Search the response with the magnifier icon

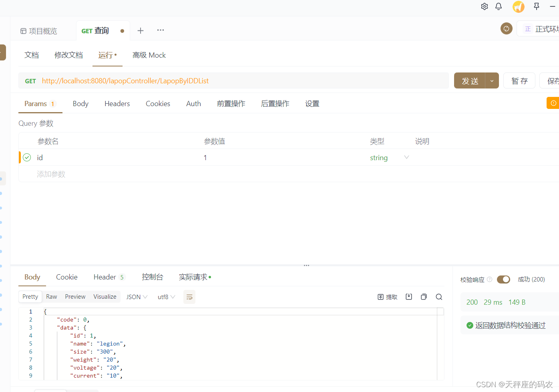click(439, 297)
